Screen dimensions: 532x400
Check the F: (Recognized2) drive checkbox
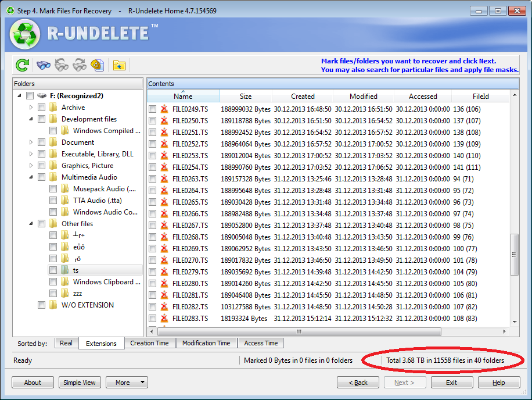[x=30, y=96]
